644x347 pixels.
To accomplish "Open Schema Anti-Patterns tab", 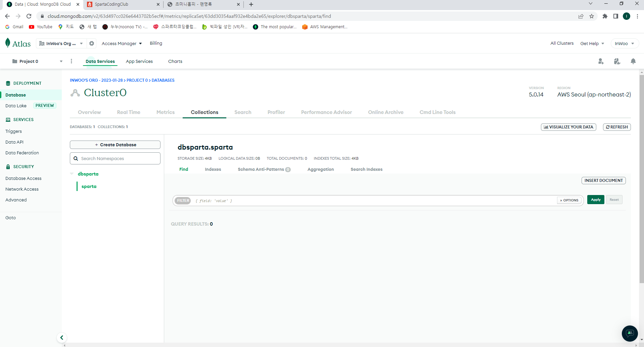I will pos(264,169).
